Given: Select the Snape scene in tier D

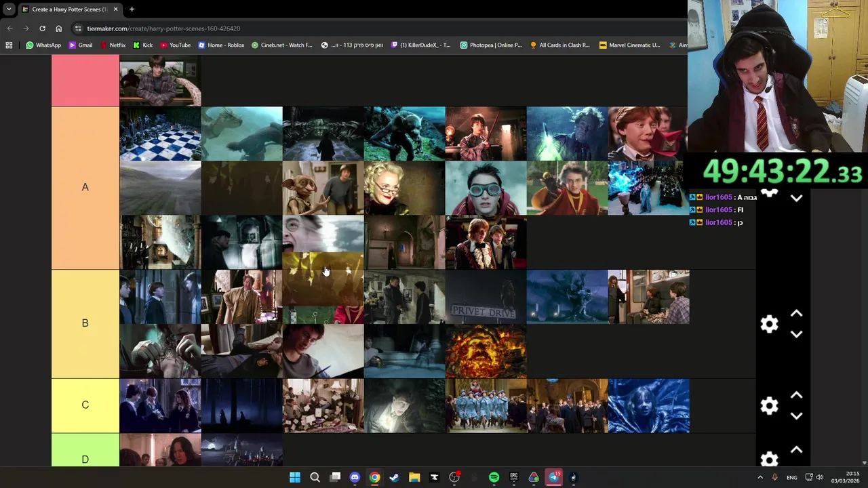Looking at the screenshot, I should click(x=160, y=450).
